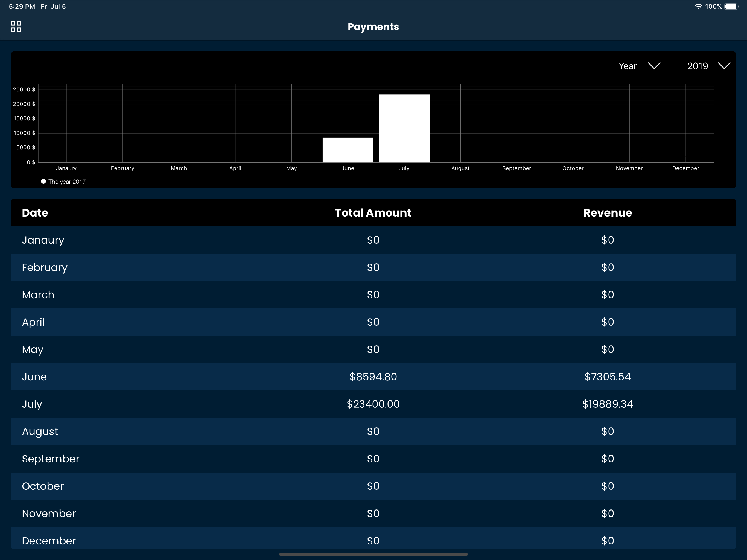
Task: Open the 2019 year selector dropdown
Action: (698, 66)
